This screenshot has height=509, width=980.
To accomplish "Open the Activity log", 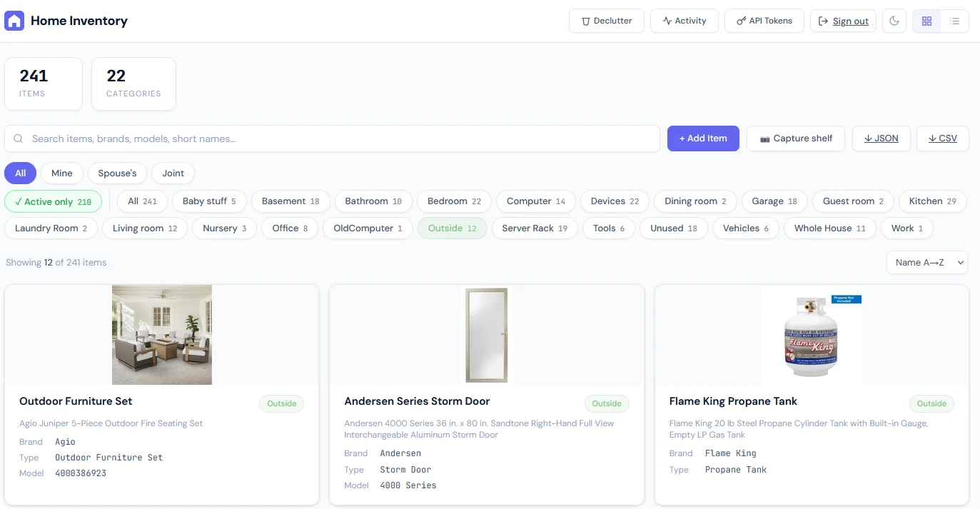I will (685, 21).
